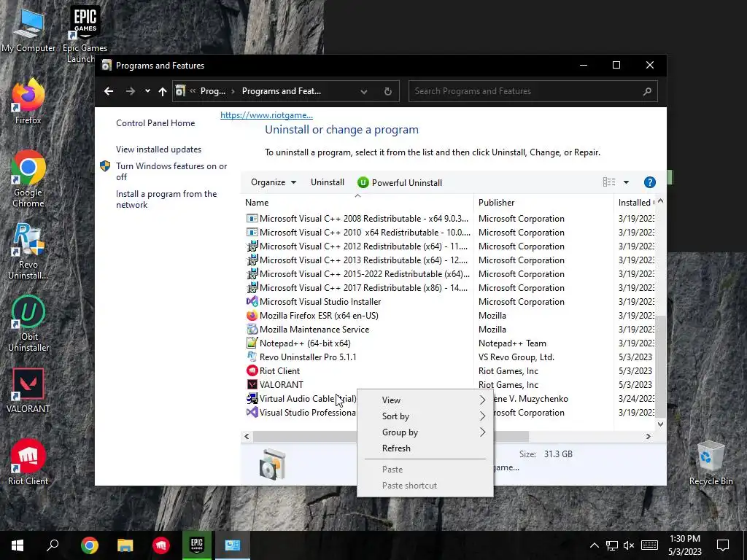Open File Explorer from taskbar

[x=125, y=545]
